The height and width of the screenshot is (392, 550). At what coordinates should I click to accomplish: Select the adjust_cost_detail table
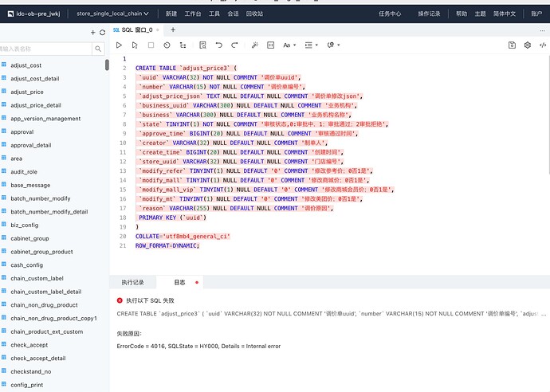pyautogui.click(x=35, y=79)
